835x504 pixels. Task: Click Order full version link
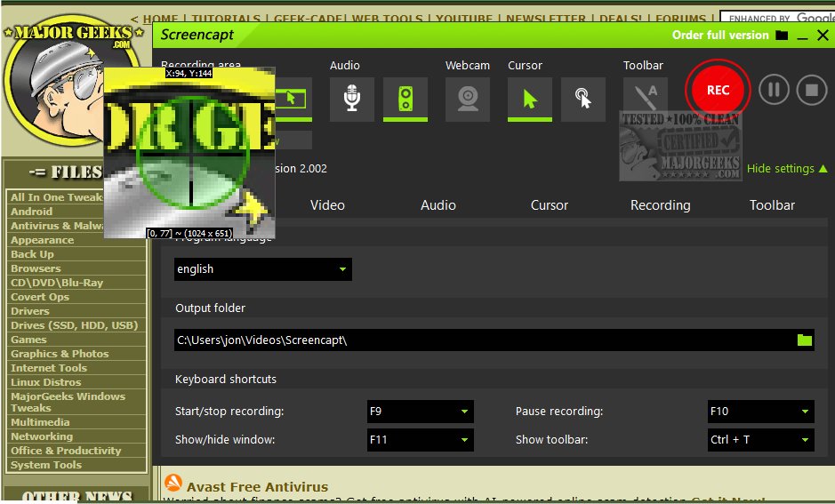click(x=720, y=36)
